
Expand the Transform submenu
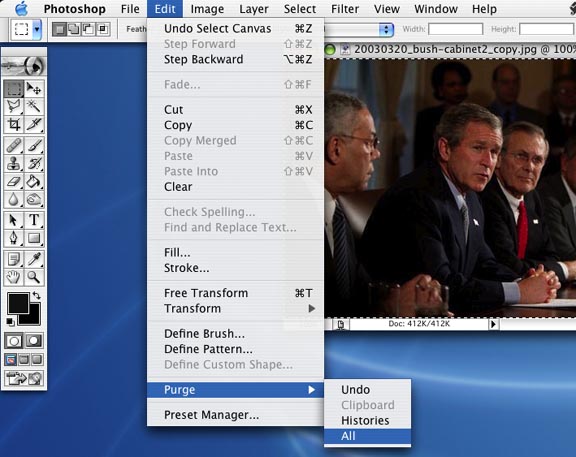tap(235, 309)
